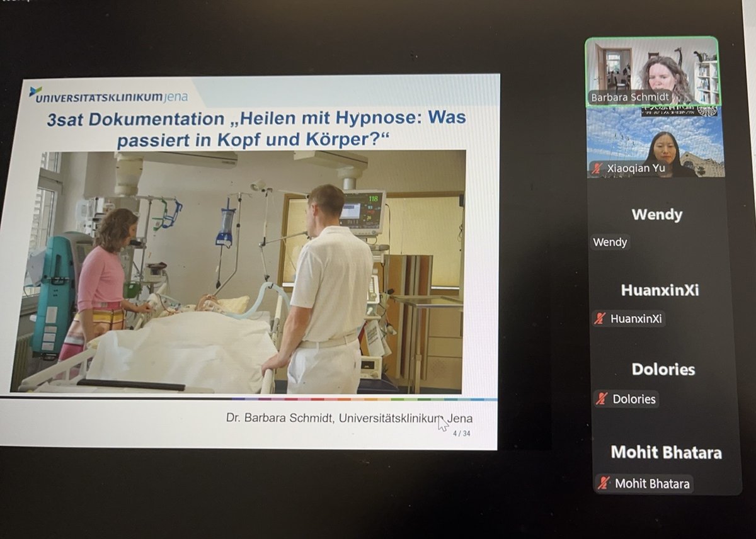The height and width of the screenshot is (539, 756).
Task: Click muted microphone icon beside HuanxinXi label
Action: pyautogui.click(x=600, y=319)
